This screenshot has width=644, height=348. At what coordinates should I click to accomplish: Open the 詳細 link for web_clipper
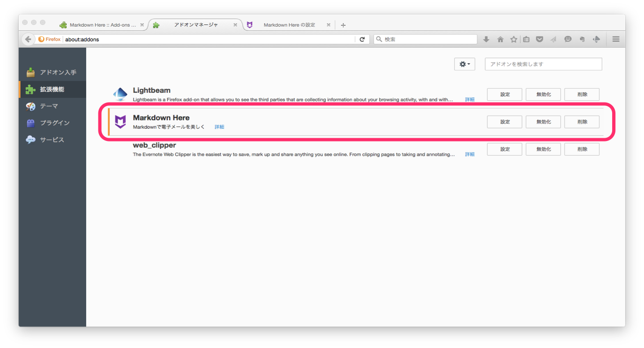pos(470,154)
